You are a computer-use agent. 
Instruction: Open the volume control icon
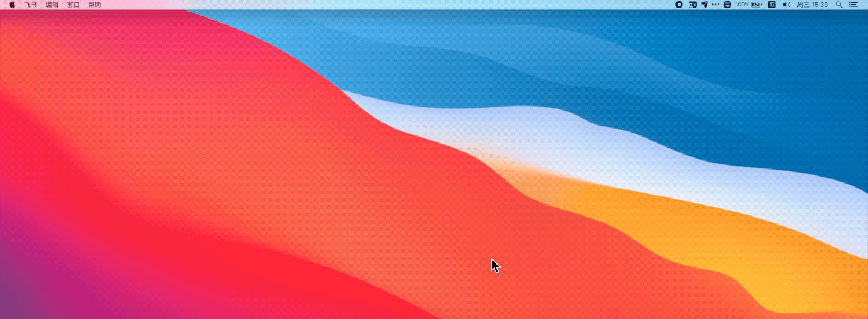click(x=786, y=5)
